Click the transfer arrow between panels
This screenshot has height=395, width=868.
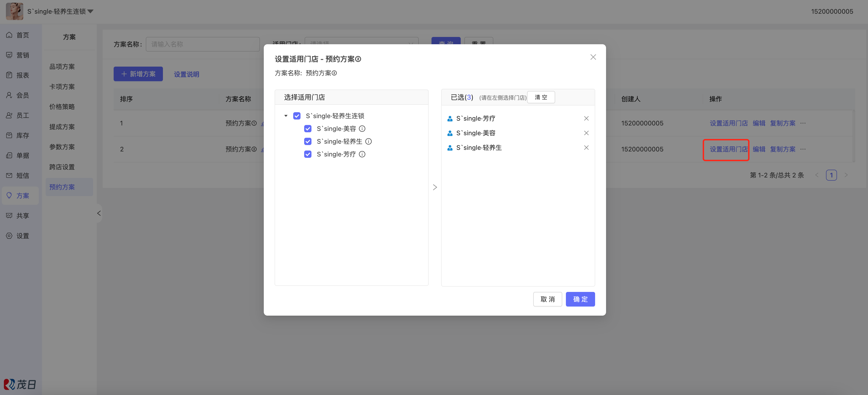tap(435, 187)
